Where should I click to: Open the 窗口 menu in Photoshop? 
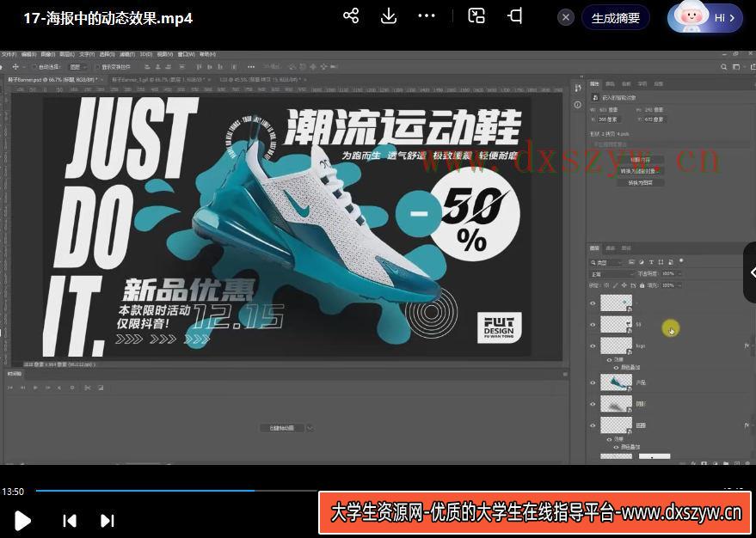pyautogui.click(x=186, y=54)
